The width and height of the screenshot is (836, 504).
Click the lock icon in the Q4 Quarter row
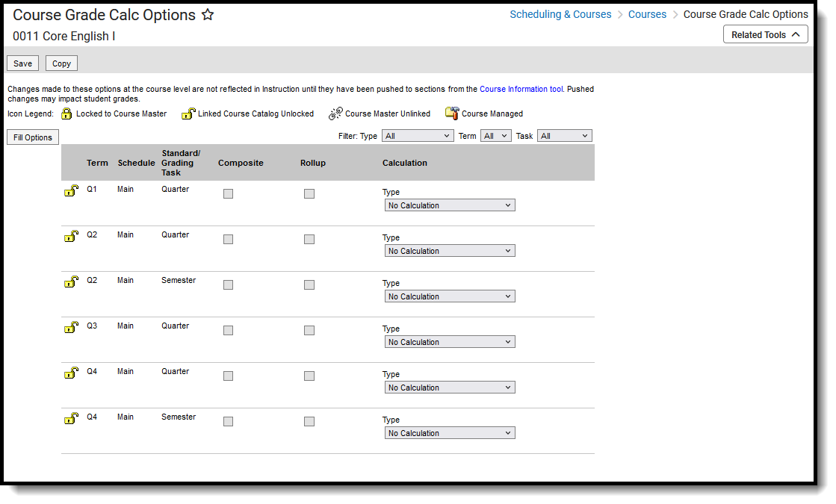point(71,373)
